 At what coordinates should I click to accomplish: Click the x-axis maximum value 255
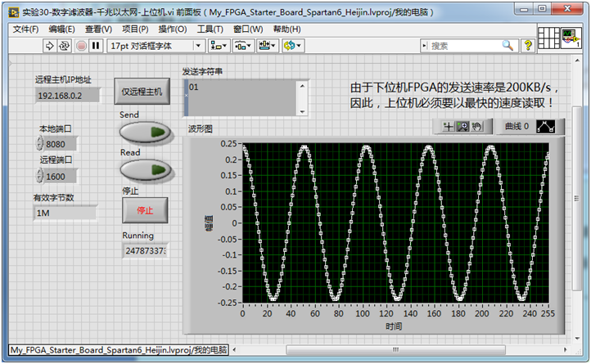pos(548,313)
